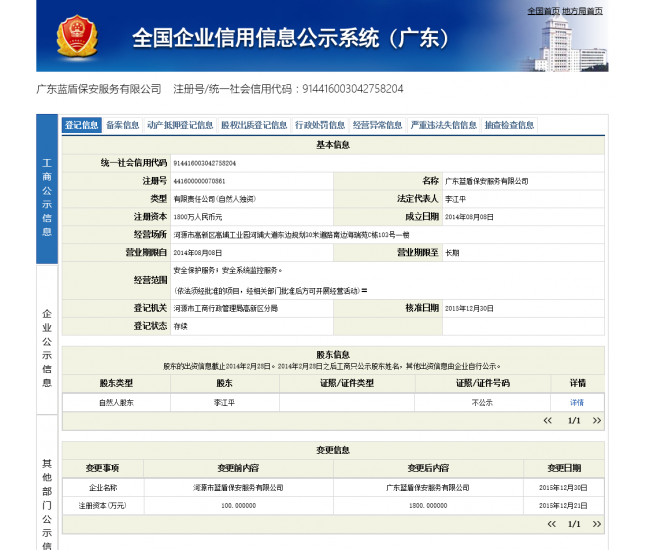Image resolution: width=650 pixels, height=550 pixels.
Task: Click 广东蓝盾保安服务有限公司 in the 变更后内容 column
Action: pos(428,488)
